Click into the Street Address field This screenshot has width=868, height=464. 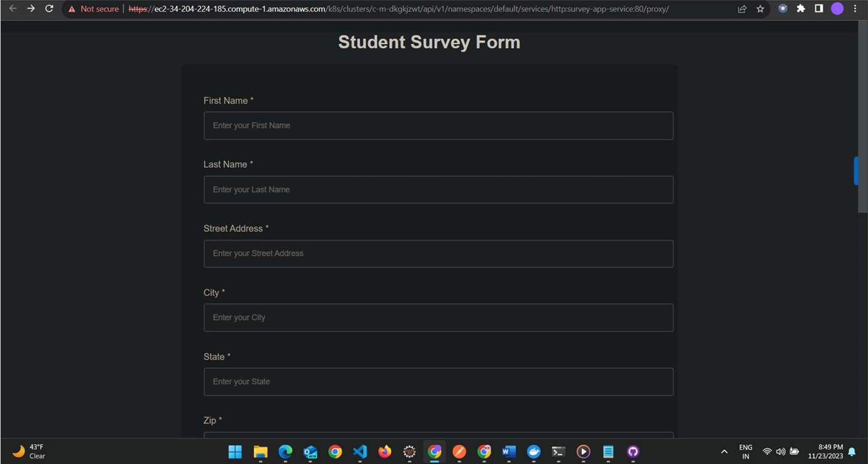[x=438, y=254]
